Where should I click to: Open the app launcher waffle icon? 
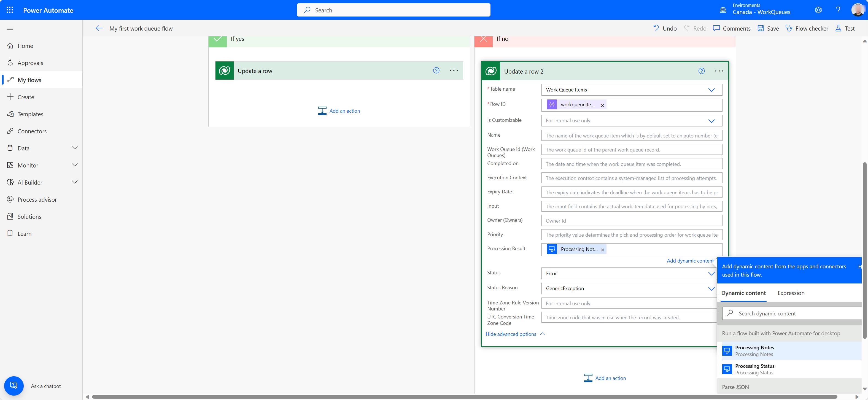10,10
